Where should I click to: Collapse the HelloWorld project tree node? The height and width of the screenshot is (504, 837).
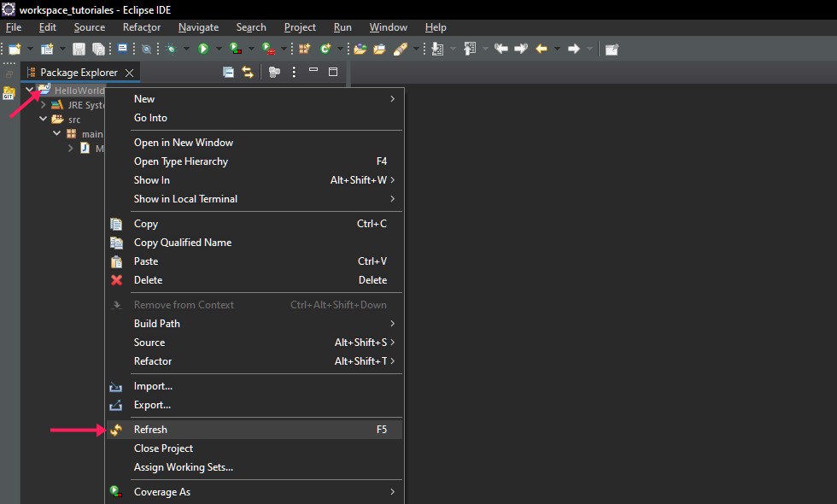click(31, 90)
